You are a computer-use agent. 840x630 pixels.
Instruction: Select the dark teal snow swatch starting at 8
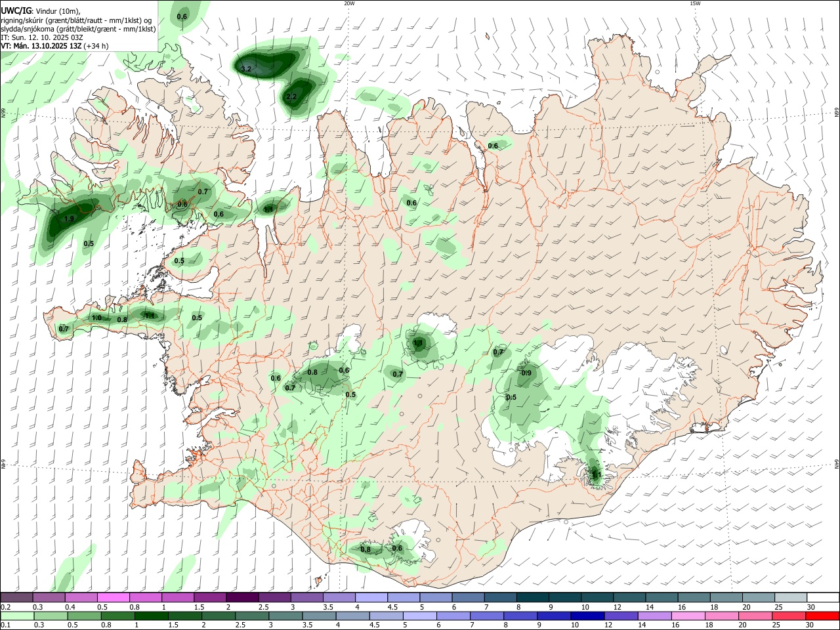point(533,597)
